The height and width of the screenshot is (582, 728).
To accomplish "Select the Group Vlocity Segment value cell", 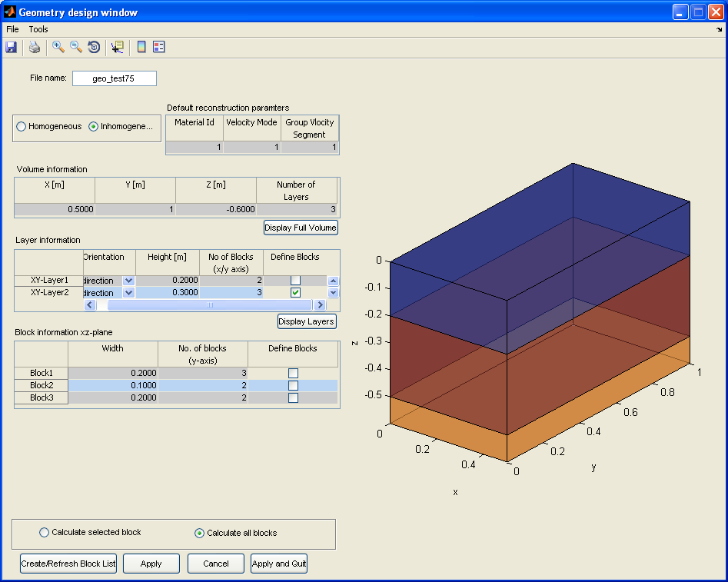I will (310, 148).
